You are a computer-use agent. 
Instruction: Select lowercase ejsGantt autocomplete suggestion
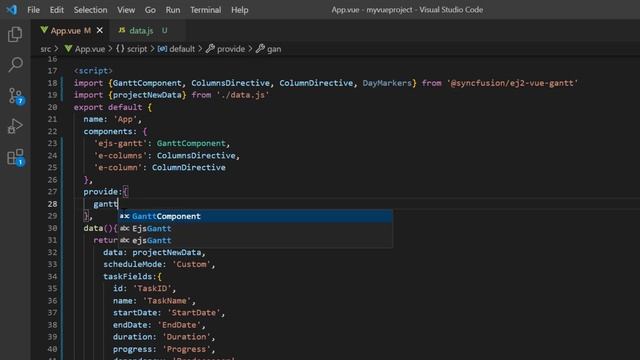tap(255, 240)
